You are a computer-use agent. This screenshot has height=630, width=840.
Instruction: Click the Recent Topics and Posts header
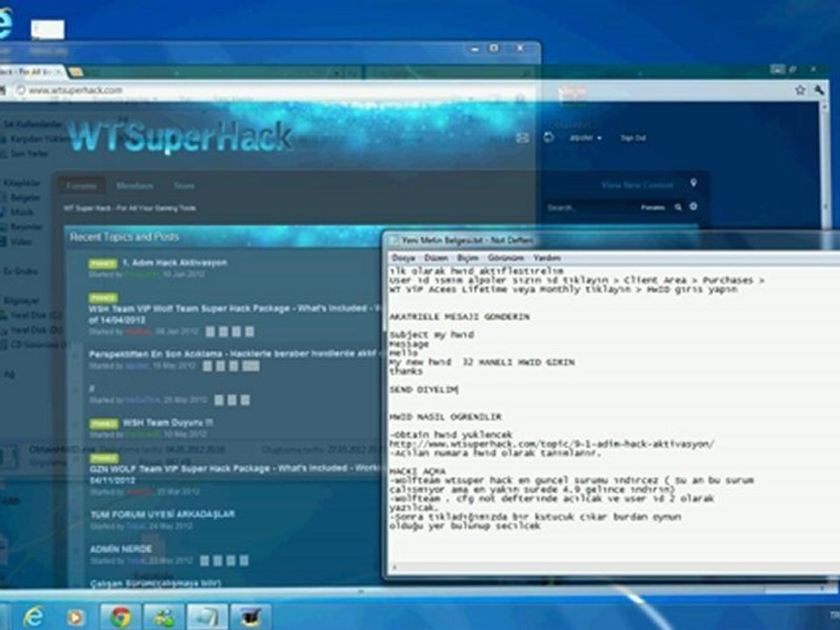coord(124,237)
